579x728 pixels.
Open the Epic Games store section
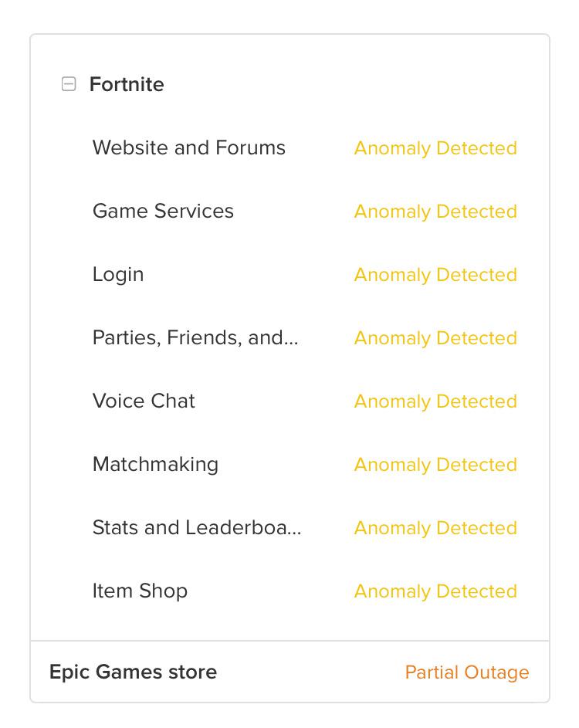(x=134, y=672)
